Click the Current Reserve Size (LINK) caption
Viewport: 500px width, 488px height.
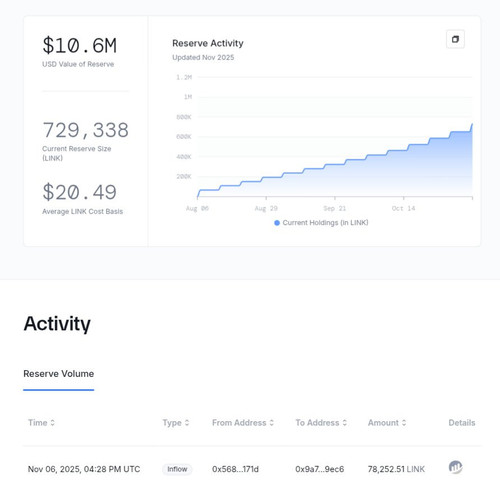tap(77, 153)
